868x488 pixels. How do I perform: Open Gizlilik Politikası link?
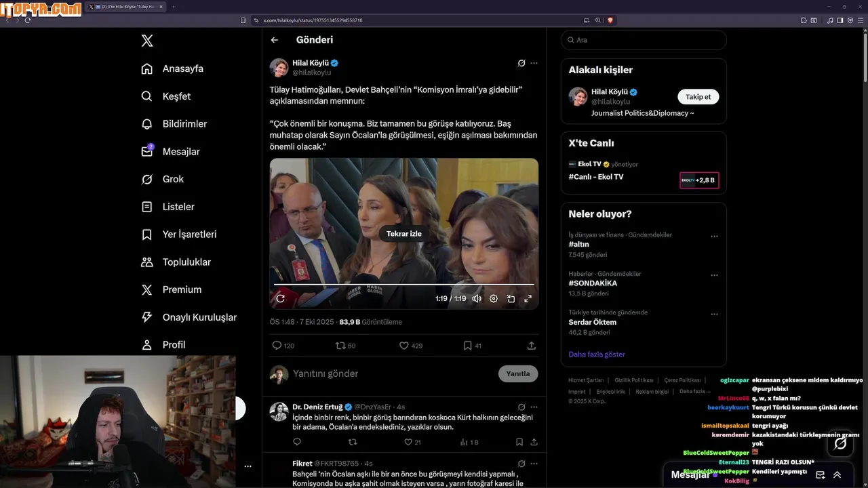pos(634,380)
